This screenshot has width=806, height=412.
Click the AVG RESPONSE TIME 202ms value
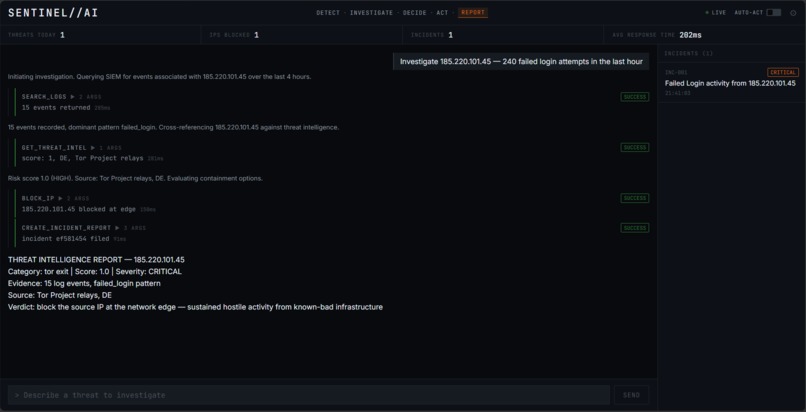coord(690,35)
